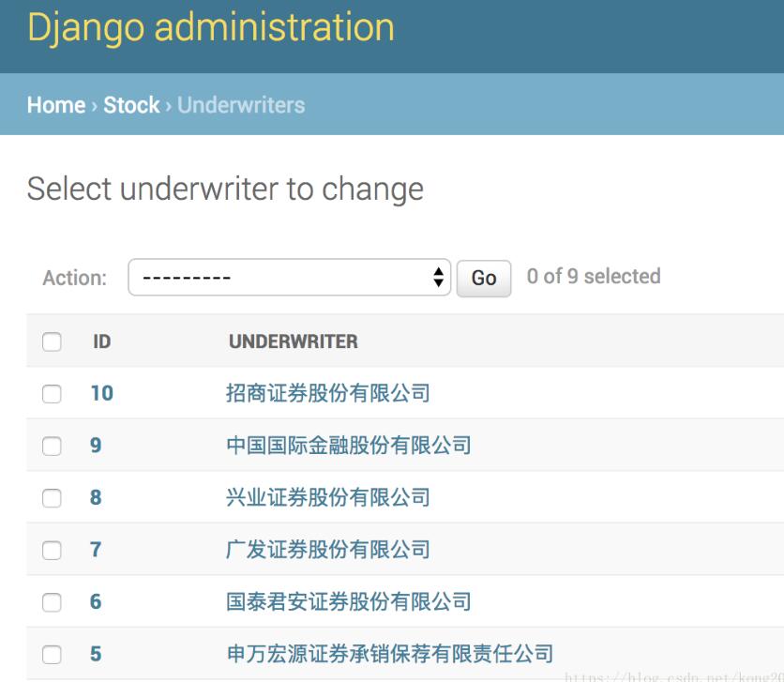Open the Stock breadcrumb link

coord(132,105)
